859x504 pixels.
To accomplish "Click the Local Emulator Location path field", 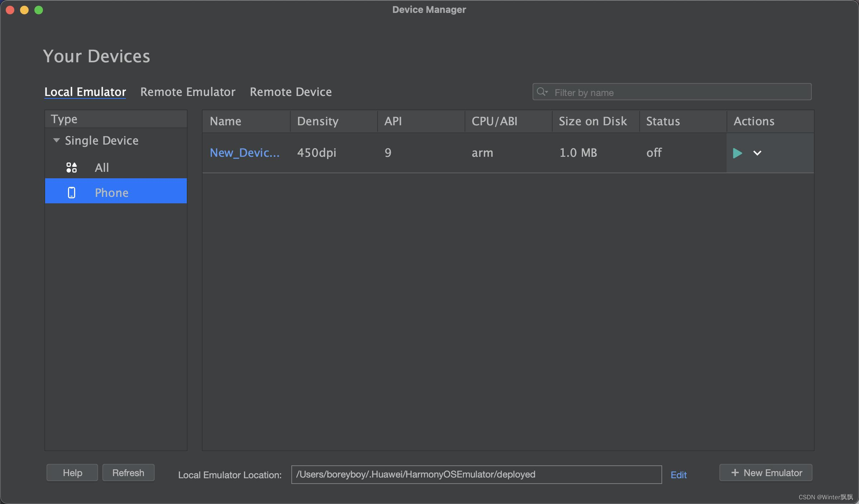I will coord(476,475).
